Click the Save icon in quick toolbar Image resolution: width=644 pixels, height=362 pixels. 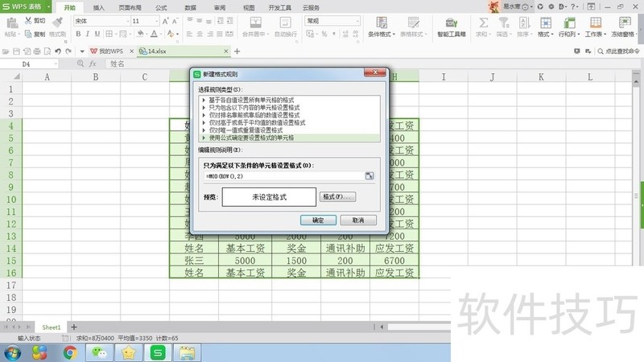16,51
